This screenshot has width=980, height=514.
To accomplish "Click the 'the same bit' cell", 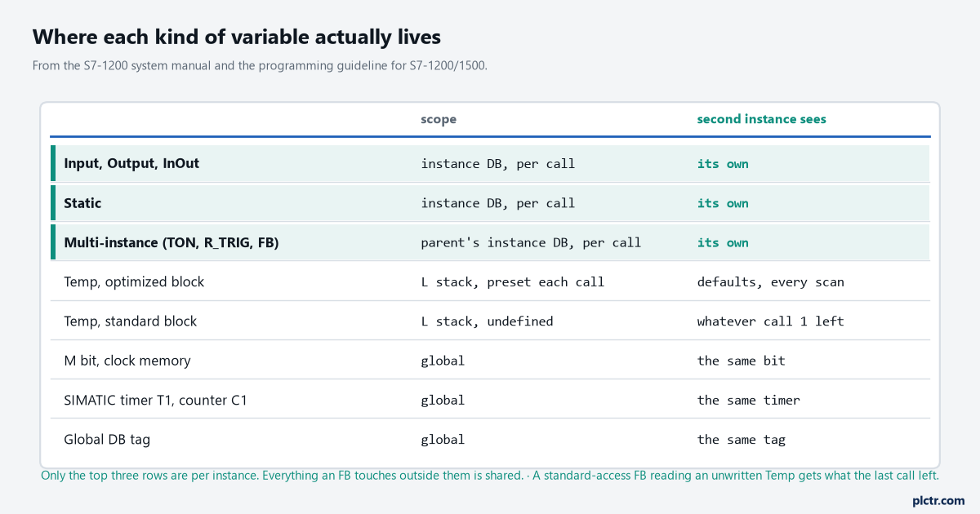I will pyautogui.click(x=741, y=361).
